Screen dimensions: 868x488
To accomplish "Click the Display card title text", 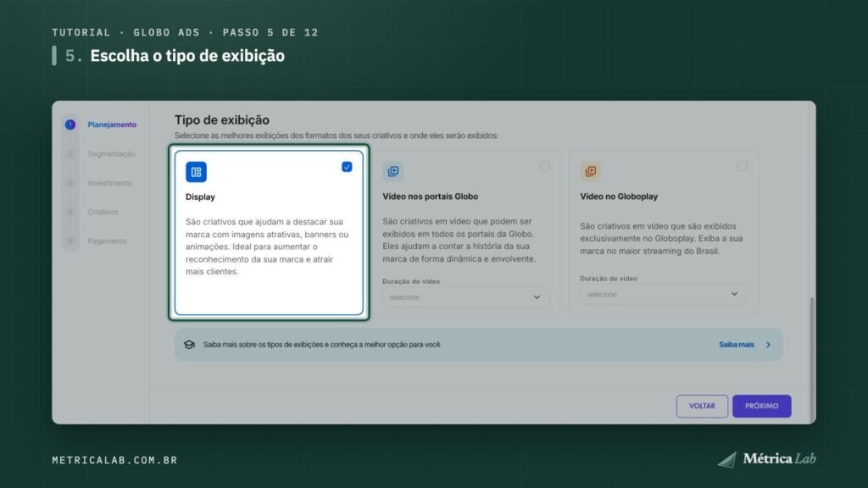I will 200,197.
